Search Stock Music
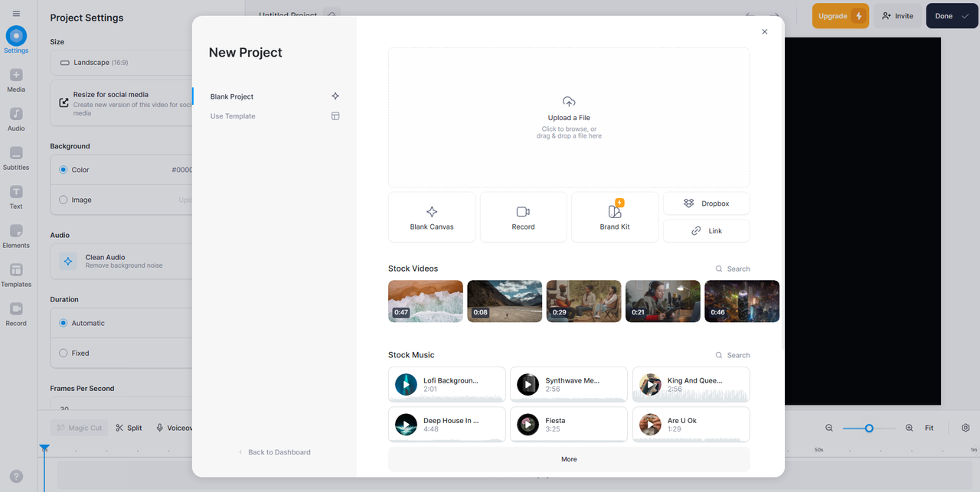 click(733, 355)
